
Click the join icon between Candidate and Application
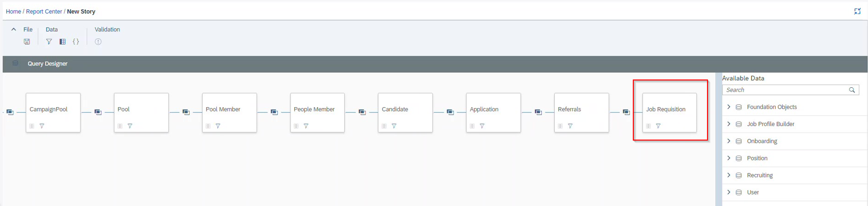point(450,112)
